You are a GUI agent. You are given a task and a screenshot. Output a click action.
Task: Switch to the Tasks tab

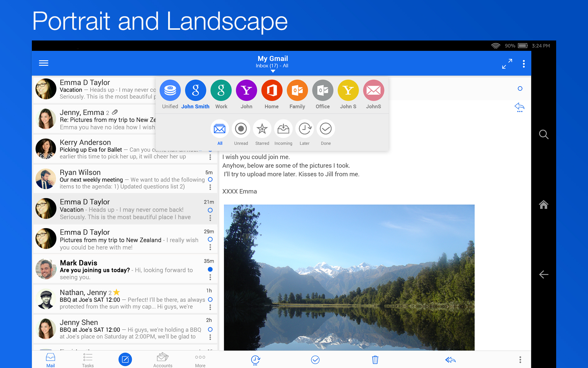[x=88, y=360]
